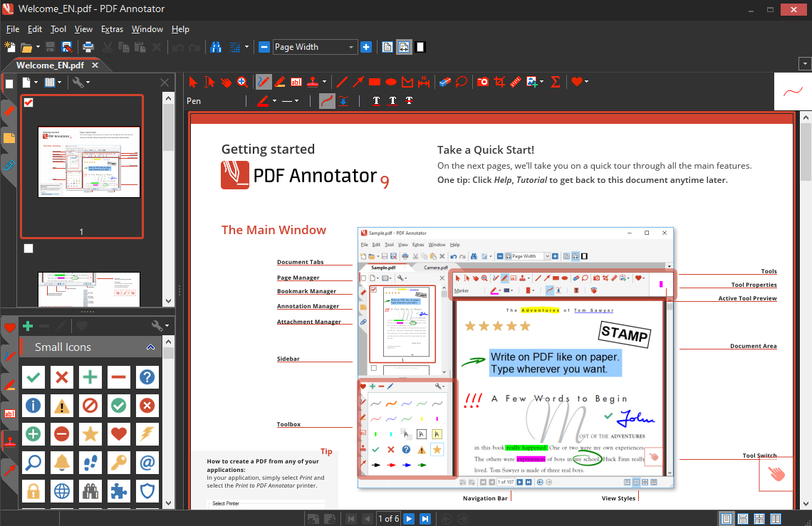The image size is (812, 526).
Task: Insert the gold star stamp
Action: tap(90, 433)
